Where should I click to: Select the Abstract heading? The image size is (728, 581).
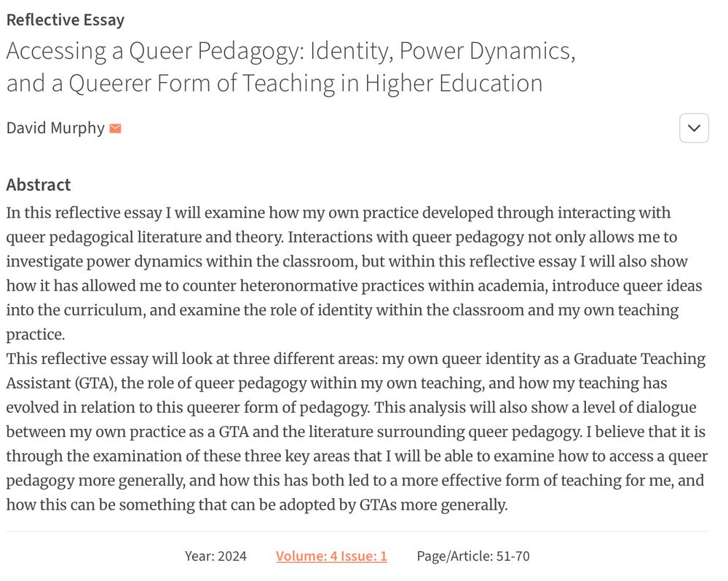[39, 184]
